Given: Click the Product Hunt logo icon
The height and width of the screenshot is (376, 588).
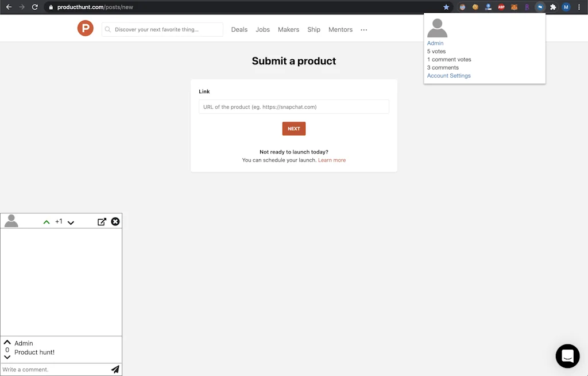Looking at the screenshot, I should [x=85, y=28].
